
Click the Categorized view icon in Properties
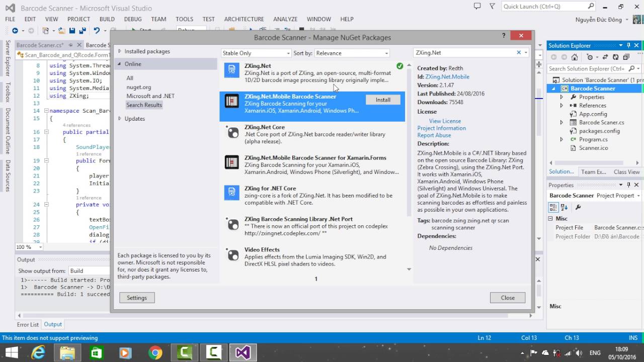pos(553,207)
